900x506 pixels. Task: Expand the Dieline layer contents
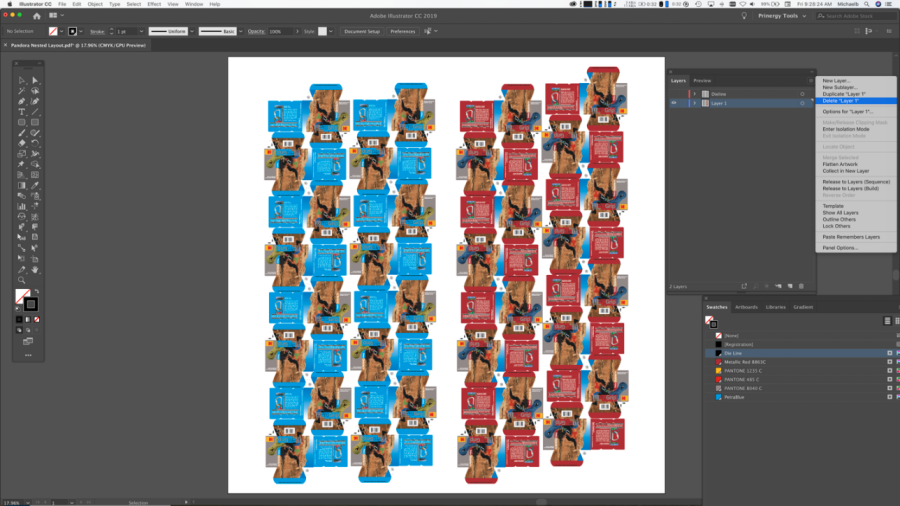pyautogui.click(x=695, y=94)
